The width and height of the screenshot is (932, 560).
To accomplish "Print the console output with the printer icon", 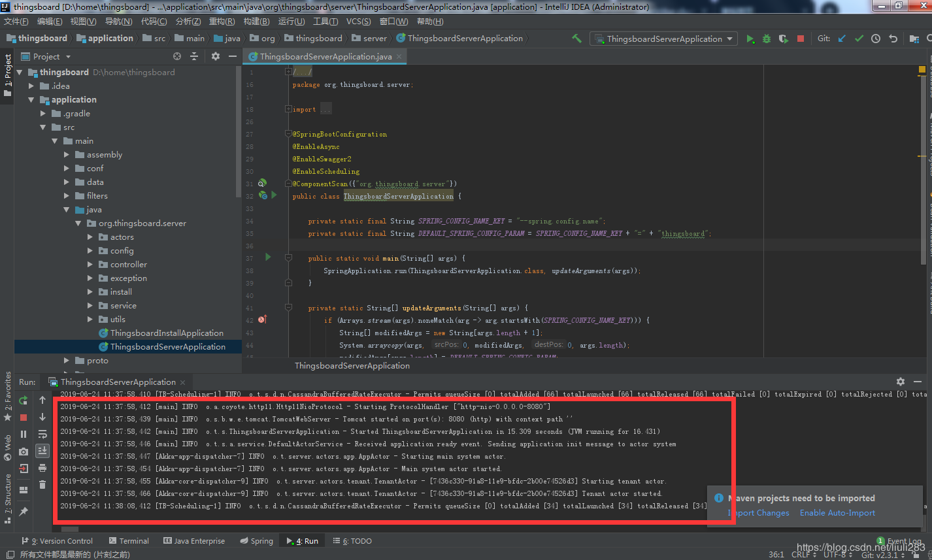I will (42, 468).
